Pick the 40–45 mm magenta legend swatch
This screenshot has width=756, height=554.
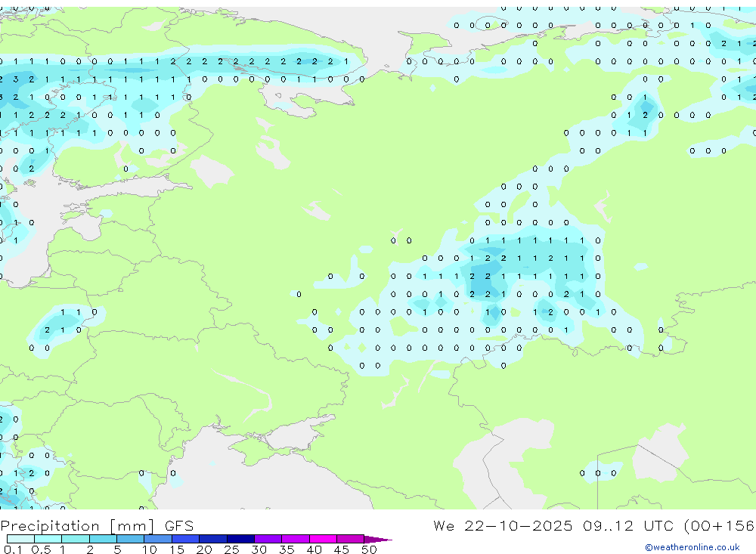[x=323, y=539]
